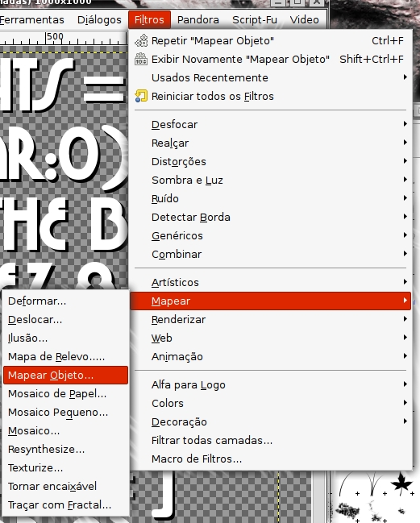The image size is (420, 523).
Task: Expand the Artísticos submenu
Action: point(270,282)
